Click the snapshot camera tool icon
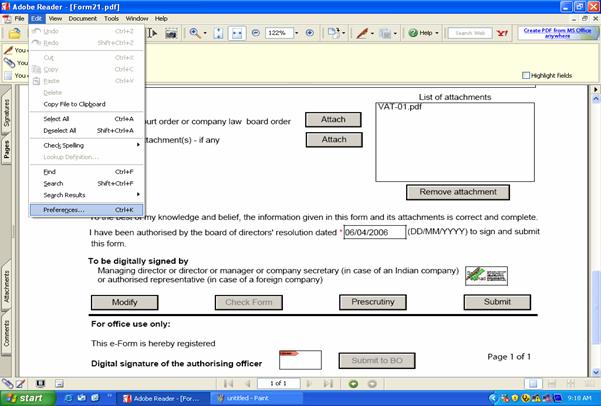 point(171,33)
